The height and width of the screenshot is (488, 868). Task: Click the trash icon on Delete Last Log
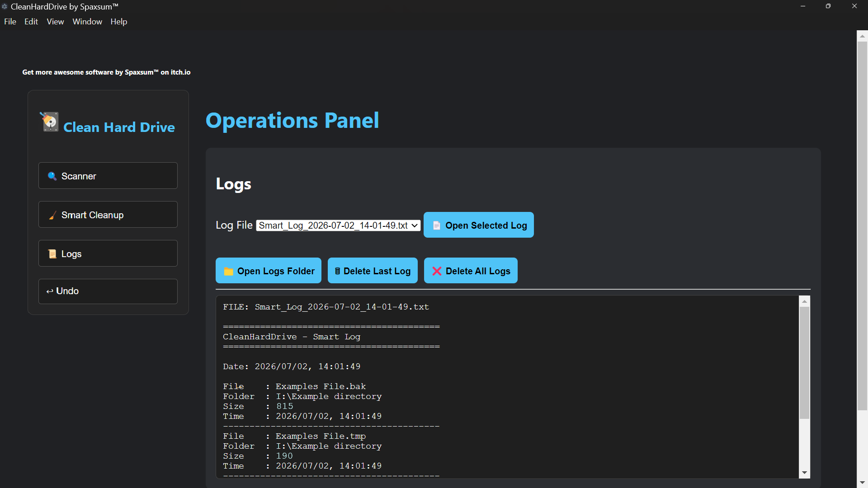[337, 271]
